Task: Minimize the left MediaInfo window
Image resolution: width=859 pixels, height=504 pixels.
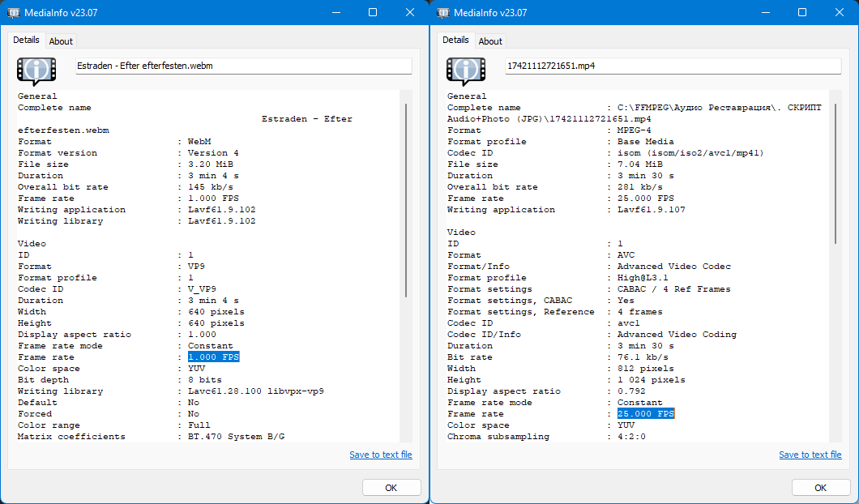Action: coord(335,13)
